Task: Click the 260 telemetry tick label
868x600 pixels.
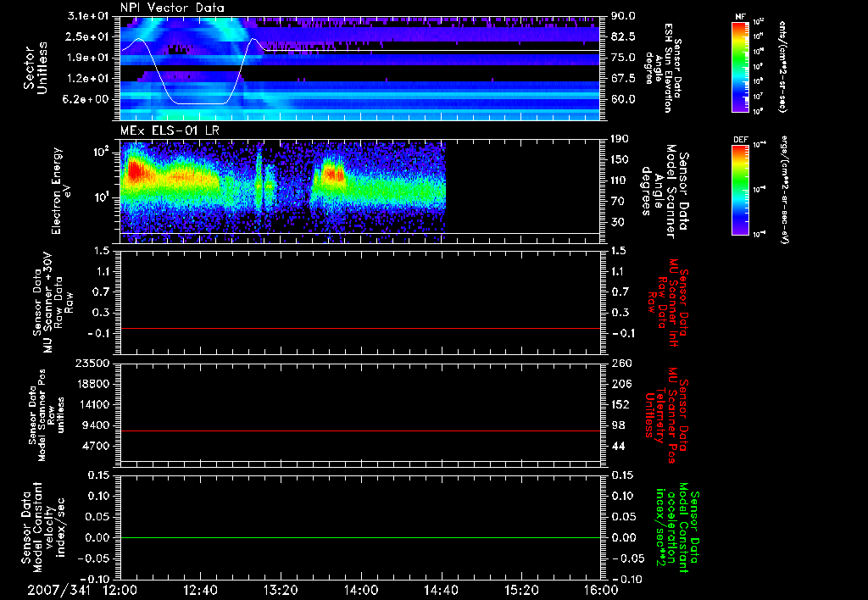Action: [x=620, y=363]
